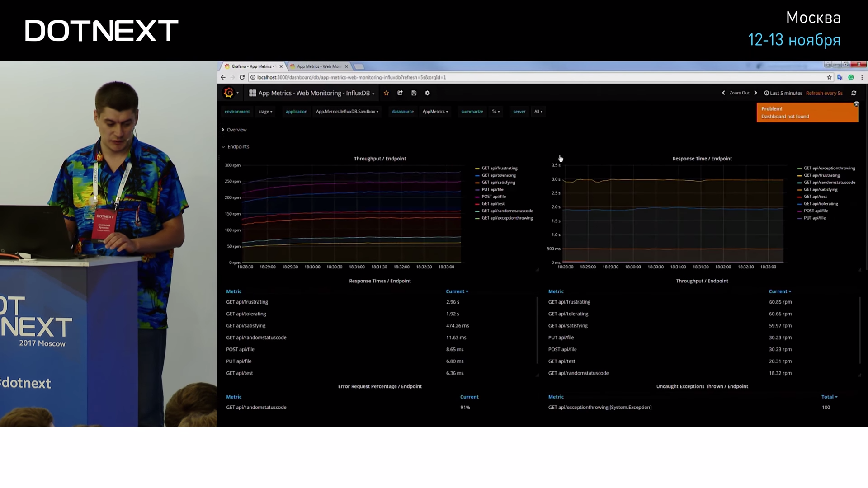Sort Response Times table by Current column
This screenshot has width=868, height=488.
pos(457,291)
